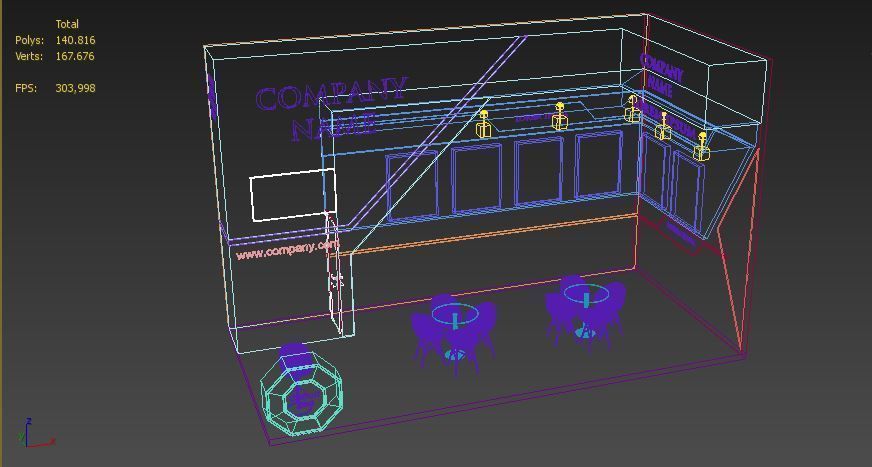Click the FPS value 303,998

click(75, 88)
